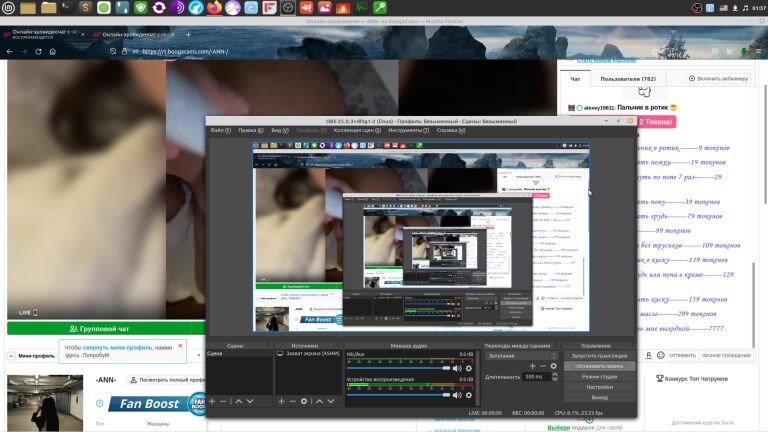Switch to the Users (782) tab
The width and height of the screenshot is (768, 432).
(628, 78)
